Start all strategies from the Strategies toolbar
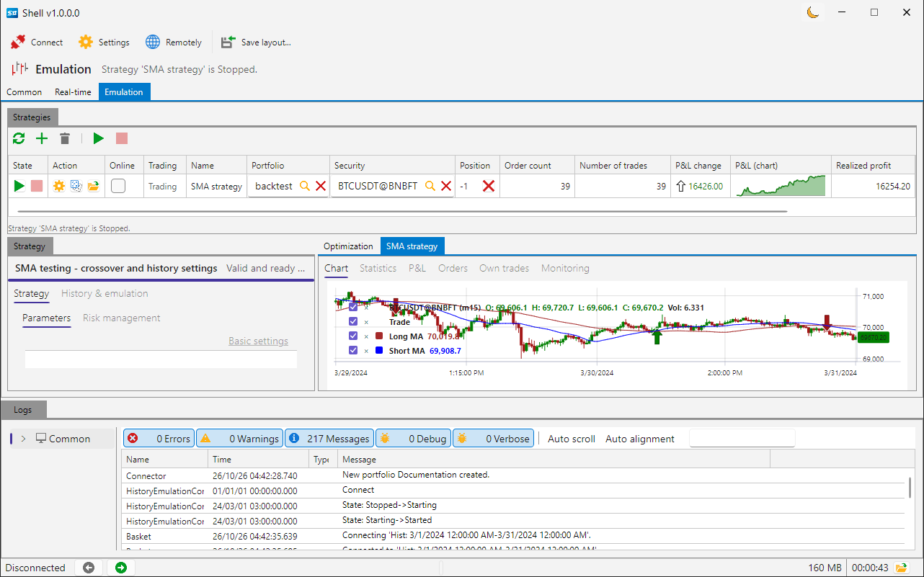The height and width of the screenshot is (577, 924). 99,138
